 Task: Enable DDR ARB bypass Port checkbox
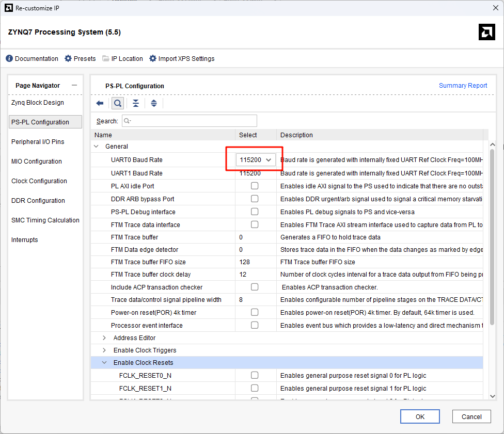(255, 199)
